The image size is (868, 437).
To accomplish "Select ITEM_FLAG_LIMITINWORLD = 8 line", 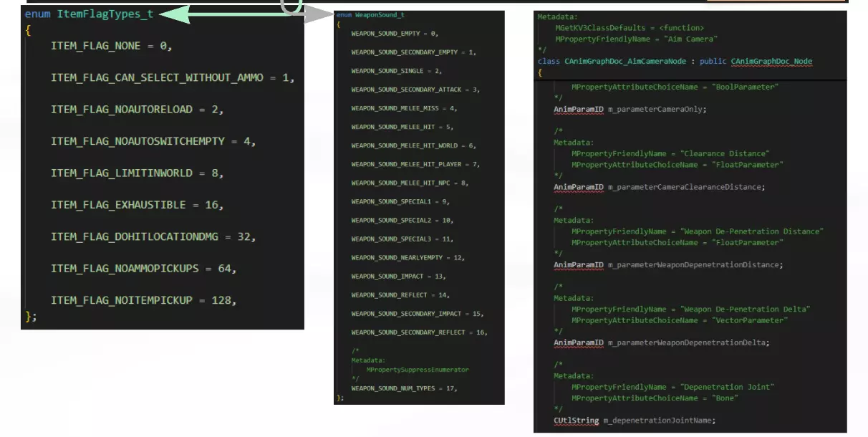I will (138, 173).
